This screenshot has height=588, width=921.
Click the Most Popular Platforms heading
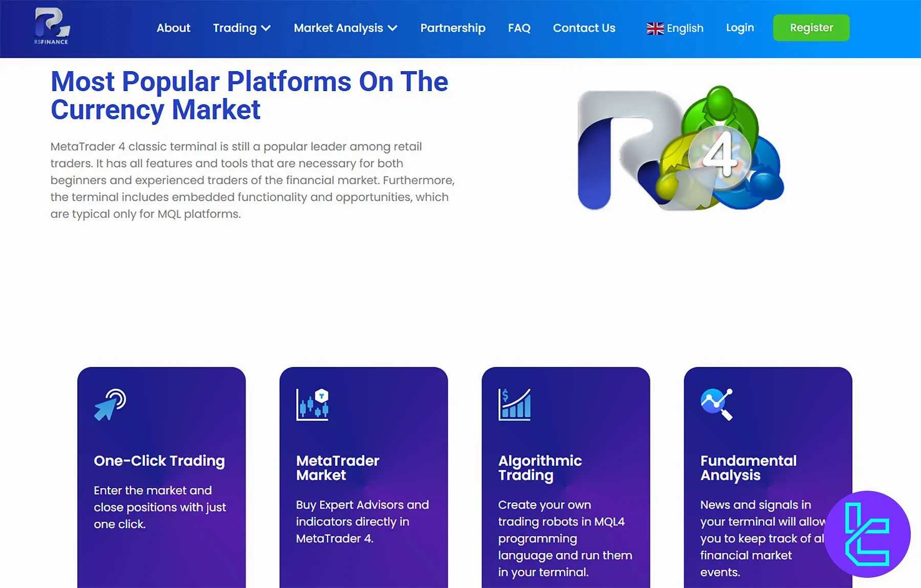(x=249, y=96)
